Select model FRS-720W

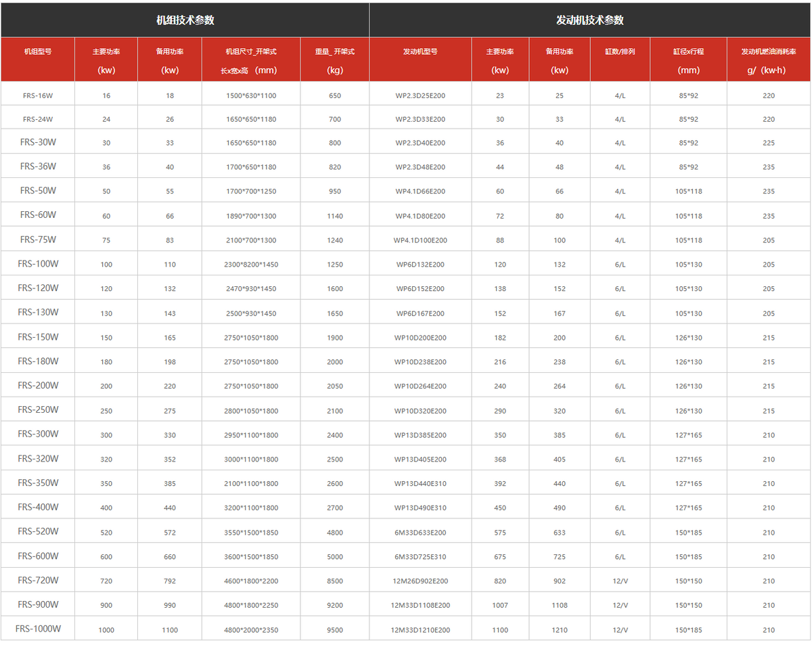point(38,581)
